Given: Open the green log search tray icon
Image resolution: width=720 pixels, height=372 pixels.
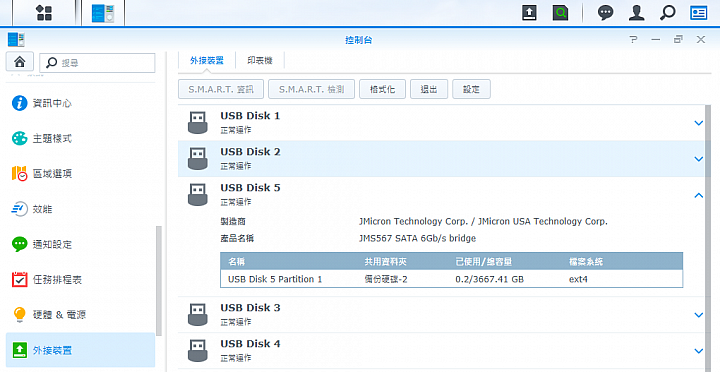Looking at the screenshot, I should (560, 13).
